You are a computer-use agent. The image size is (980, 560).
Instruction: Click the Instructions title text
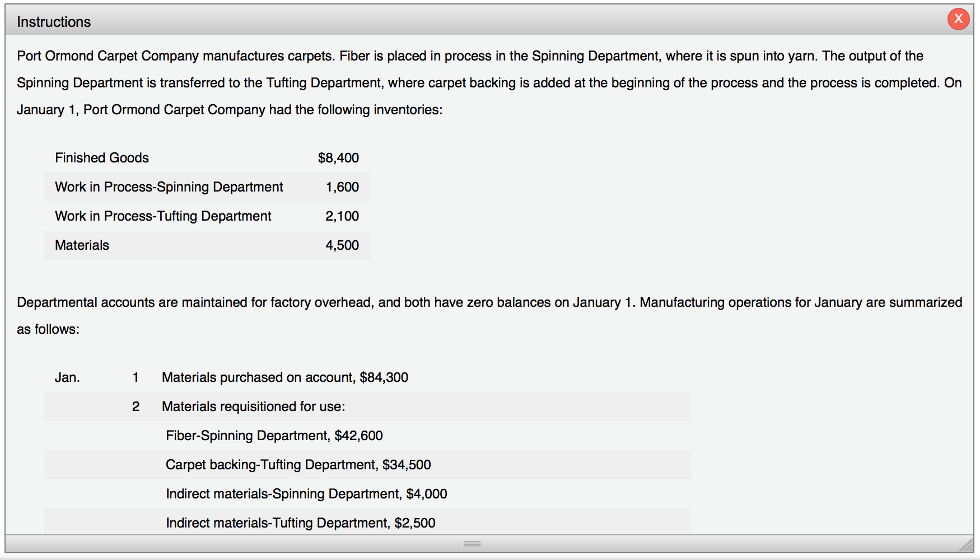(x=54, y=22)
